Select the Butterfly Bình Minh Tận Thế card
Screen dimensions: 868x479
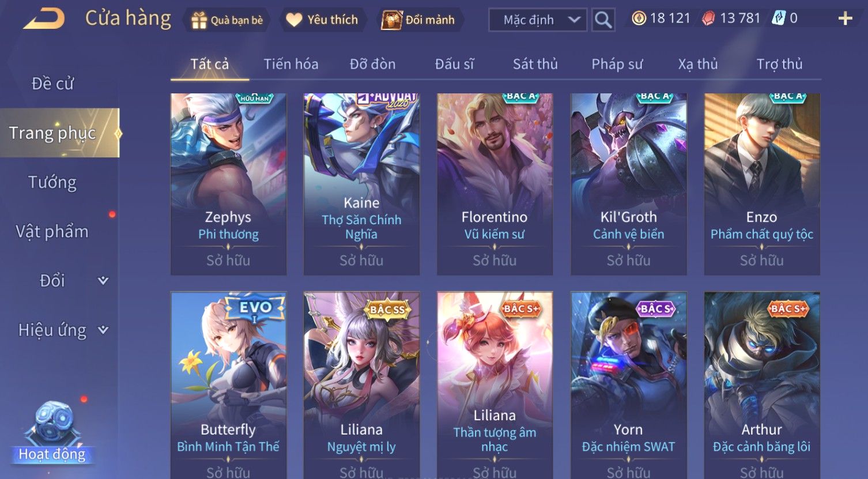coord(228,385)
